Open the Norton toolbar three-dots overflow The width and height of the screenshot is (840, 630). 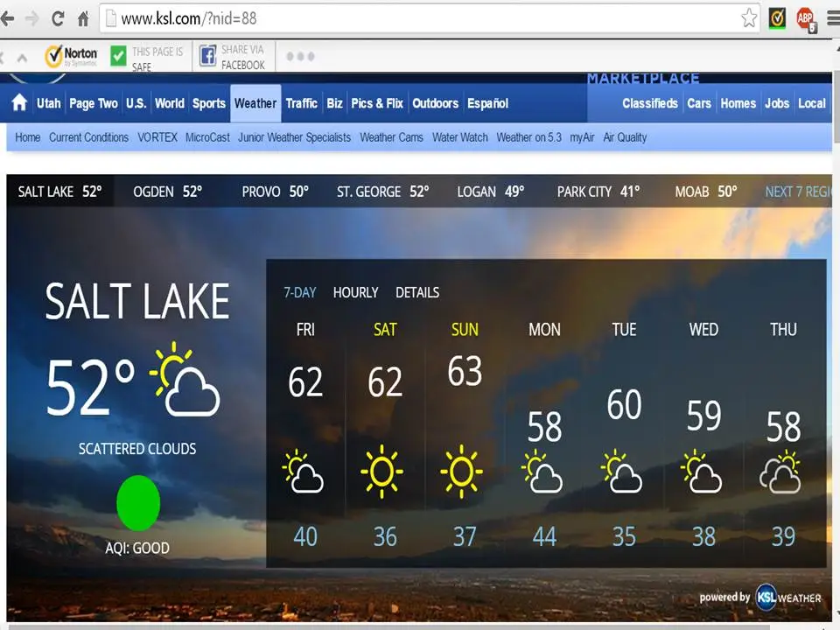click(x=299, y=57)
